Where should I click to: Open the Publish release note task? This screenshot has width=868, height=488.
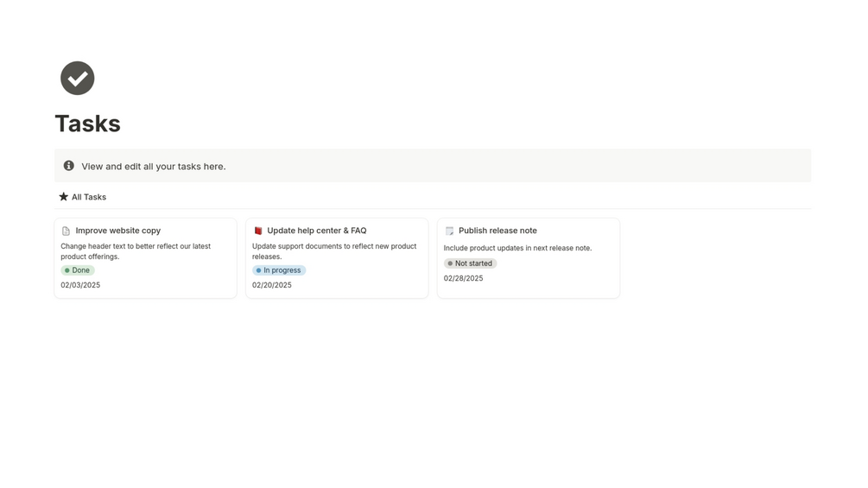pos(497,231)
